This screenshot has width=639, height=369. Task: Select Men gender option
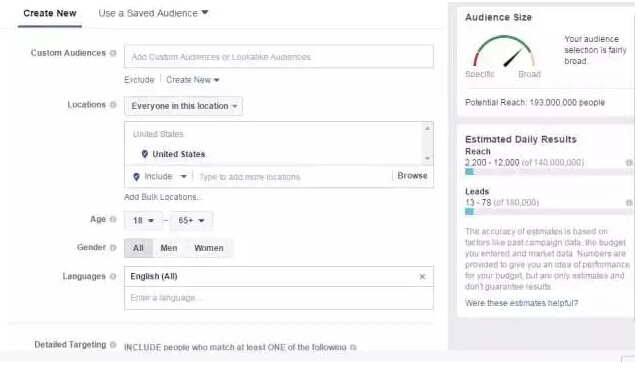(169, 248)
